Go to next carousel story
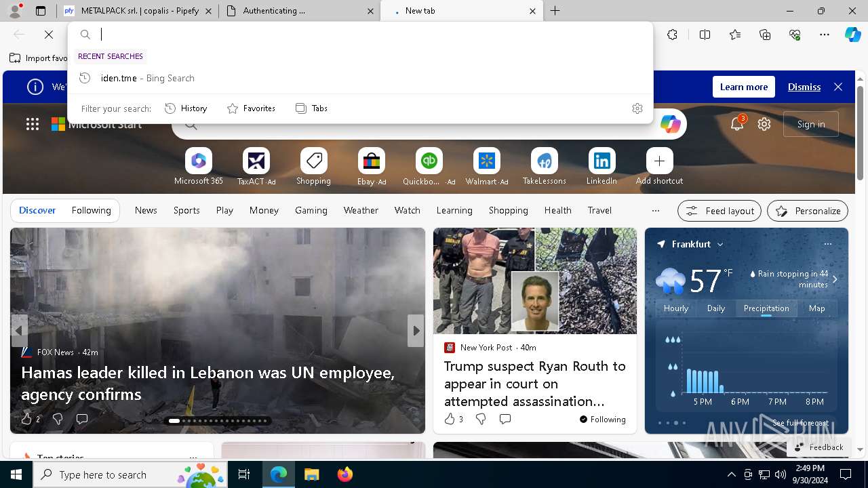This screenshot has height=488, width=868. pyautogui.click(x=416, y=331)
